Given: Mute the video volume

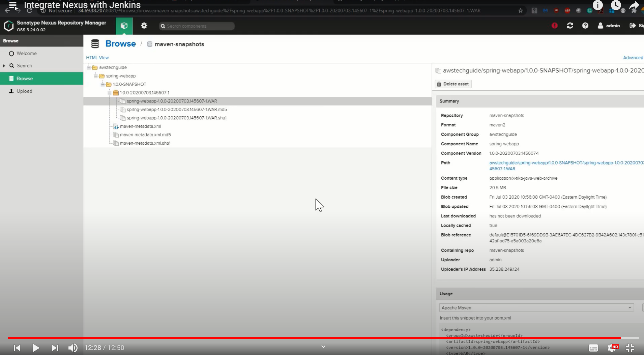Looking at the screenshot, I should [73, 348].
